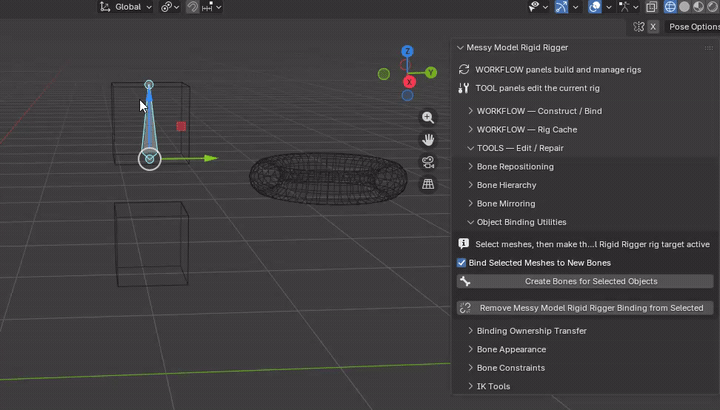Image resolution: width=720 pixels, height=410 pixels.
Task: Toggle X-ray mode icon
Action: click(x=652, y=7)
